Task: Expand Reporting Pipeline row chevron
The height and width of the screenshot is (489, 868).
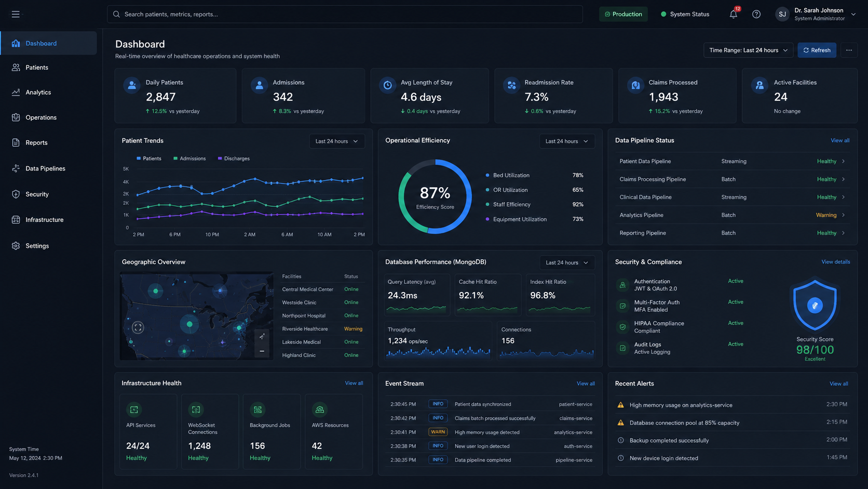Action: coord(843,233)
